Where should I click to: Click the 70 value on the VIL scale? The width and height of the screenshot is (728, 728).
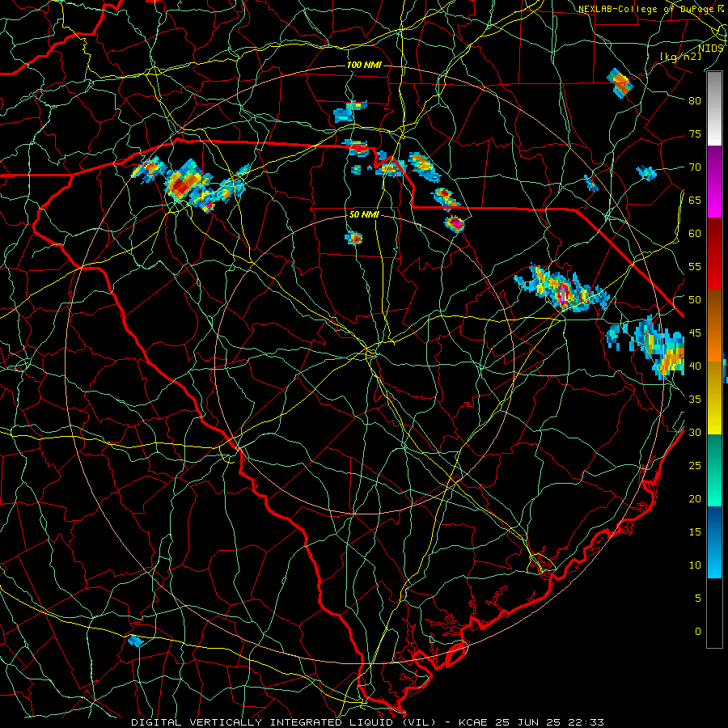point(695,167)
